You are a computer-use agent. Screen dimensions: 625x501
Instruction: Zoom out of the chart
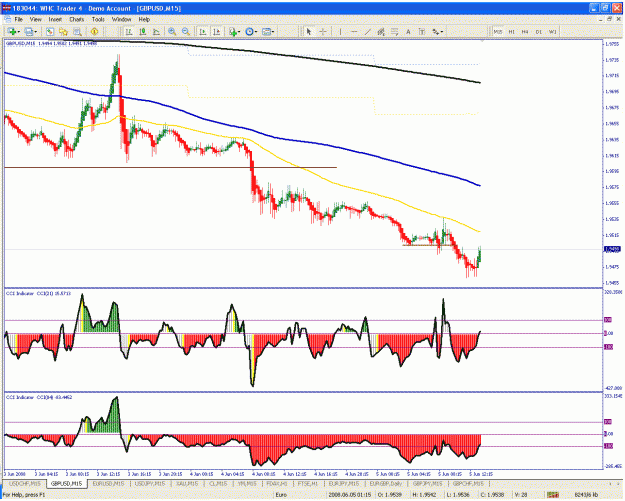[x=186, y=31]
